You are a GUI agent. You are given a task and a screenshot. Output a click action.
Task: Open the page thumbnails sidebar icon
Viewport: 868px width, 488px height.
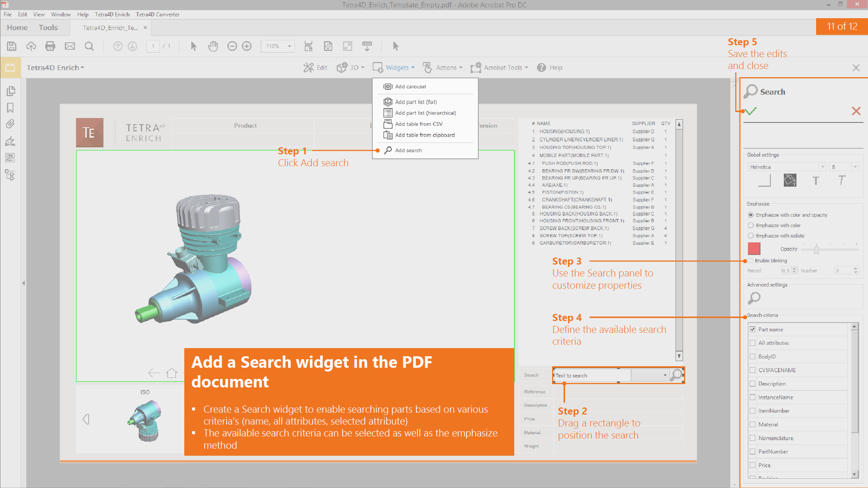click(11, 91)
